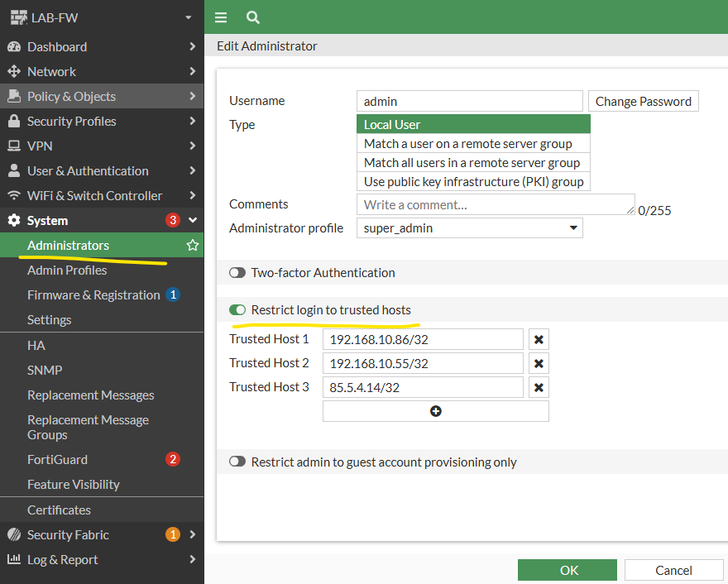
Task: Click Trusted Host 1 address field
Action: pos(423,339)
